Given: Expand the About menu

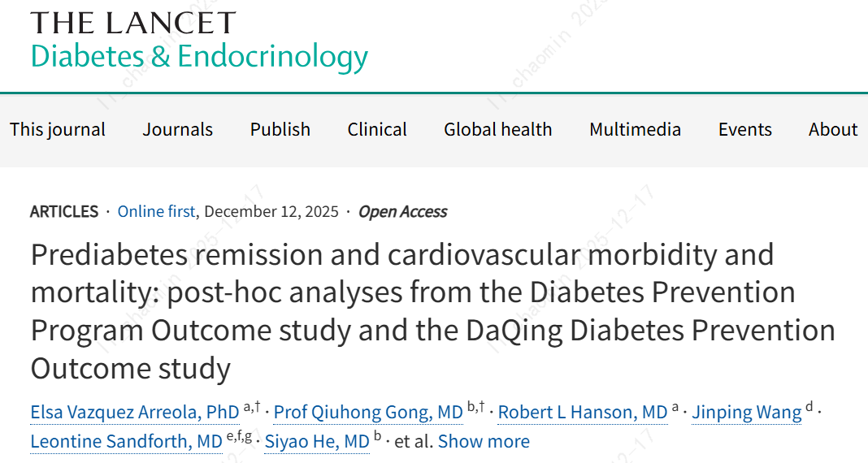Looking at the screenshot, I should point(833,130).
